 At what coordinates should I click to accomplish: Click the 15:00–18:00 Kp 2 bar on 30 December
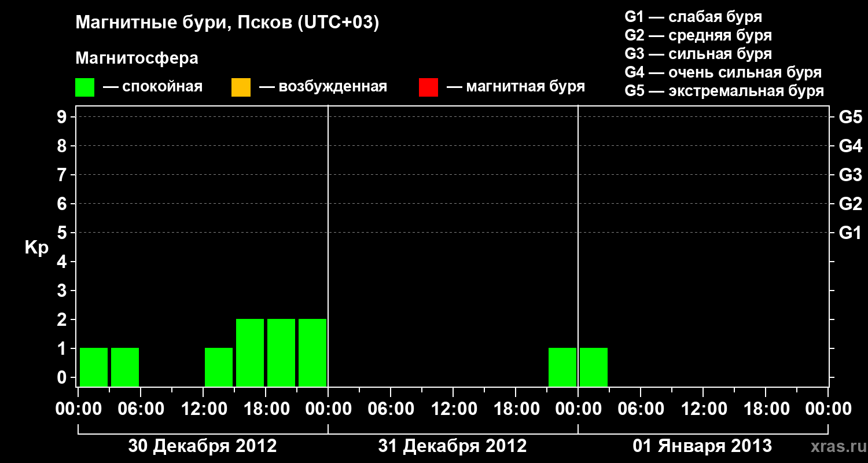(x=250, y=352)
